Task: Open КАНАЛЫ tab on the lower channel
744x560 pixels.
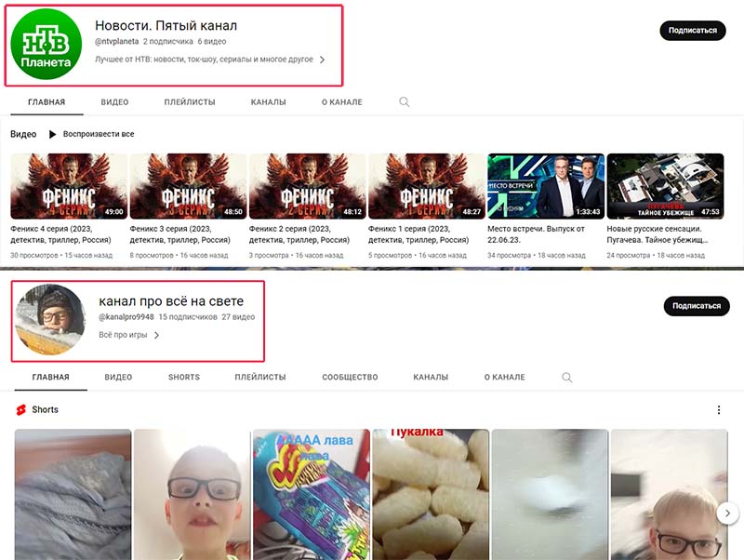Action: coord(431,378)
